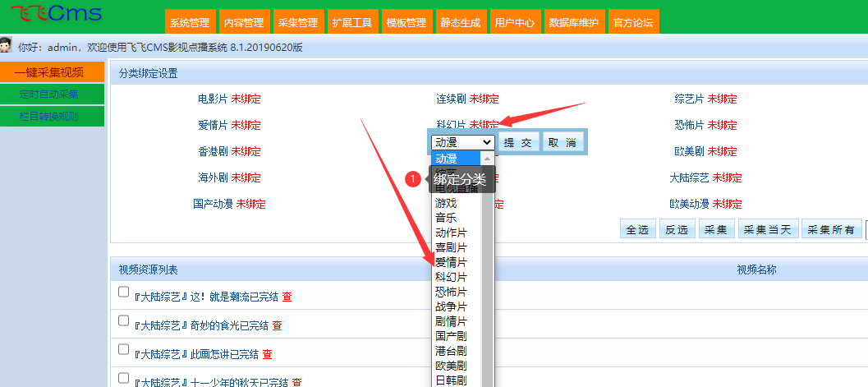The width and height of the screenshot is (868, 387).
Task: Tick the checkbox for 奇妙的食光已完结
Action: coord(123,321)
